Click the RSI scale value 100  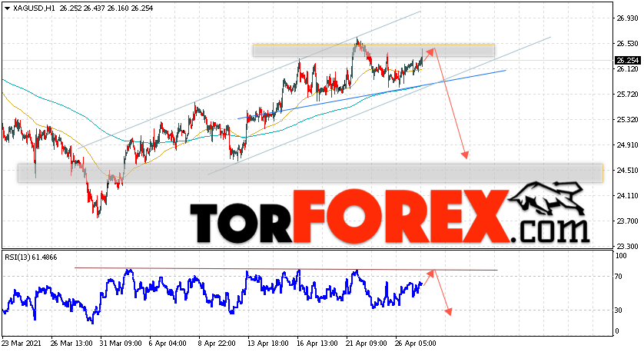(x=622, y=256)
